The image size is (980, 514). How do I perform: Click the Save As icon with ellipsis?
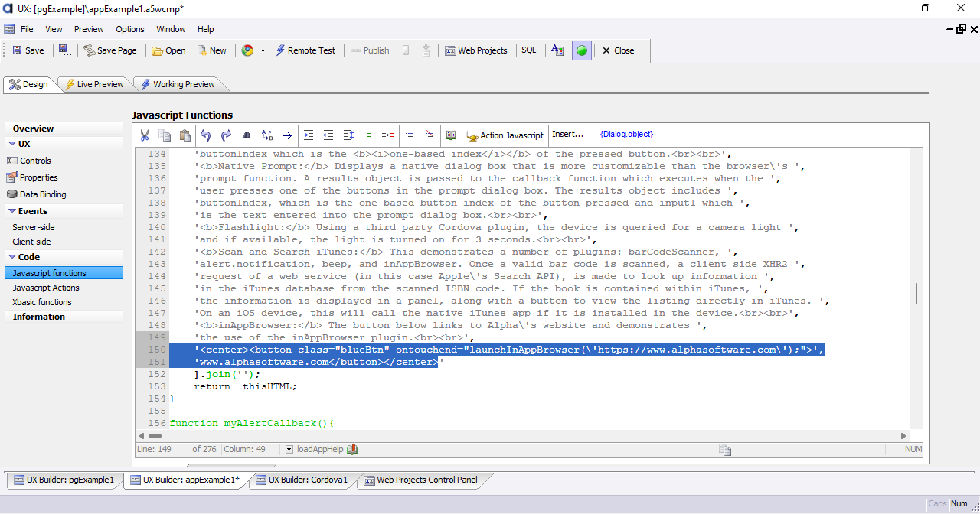click(x=65, y=50)
